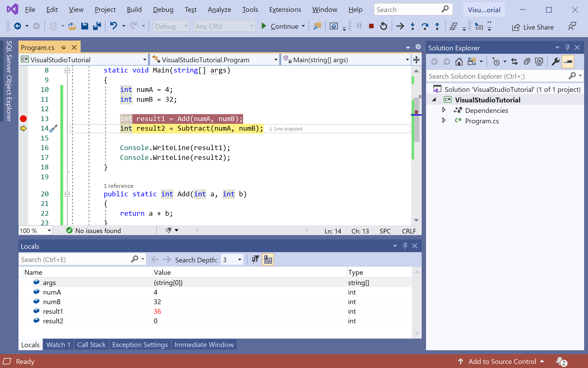The width and height of the screenshot is (588, 368).
Task: Toggle the Preview Selected Items button
Action: (x=568, y=62)
